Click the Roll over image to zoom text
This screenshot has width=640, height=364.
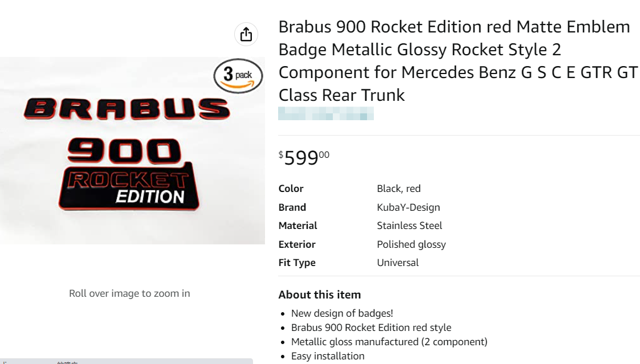click(x=129, y=293)
